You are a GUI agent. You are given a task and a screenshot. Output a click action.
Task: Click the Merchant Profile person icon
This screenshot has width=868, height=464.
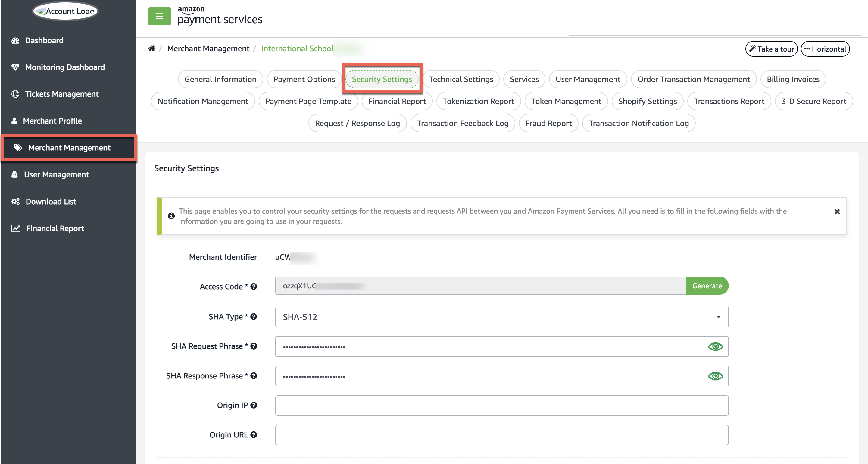click(14, 121)
